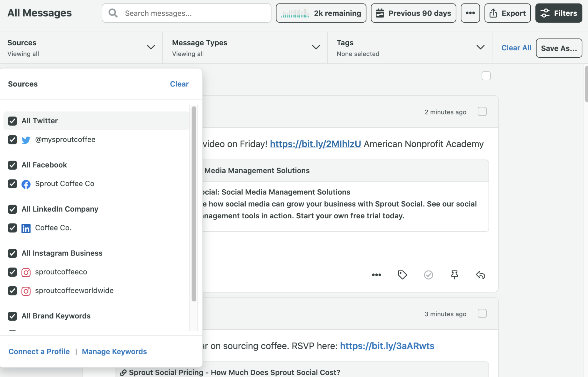Mark first message complete with checkmark icon
This screenshot has height=377, width=588.
click(428, 275)
